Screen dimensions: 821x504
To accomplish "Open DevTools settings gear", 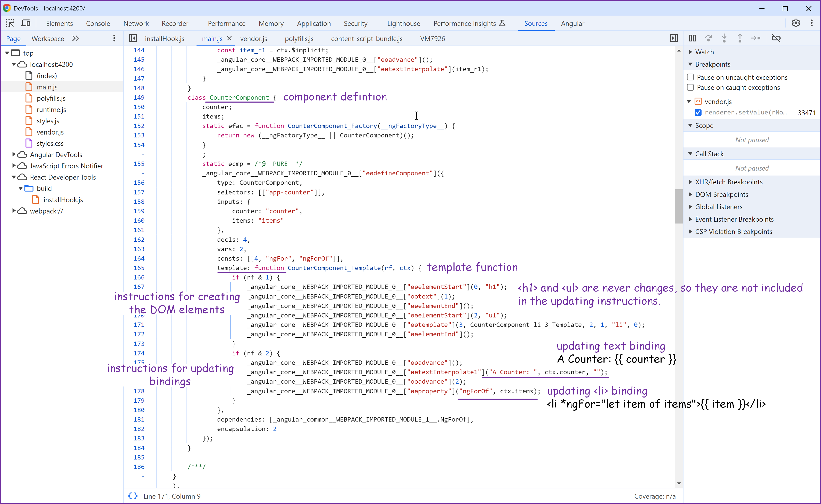I will tap(796, 23).
